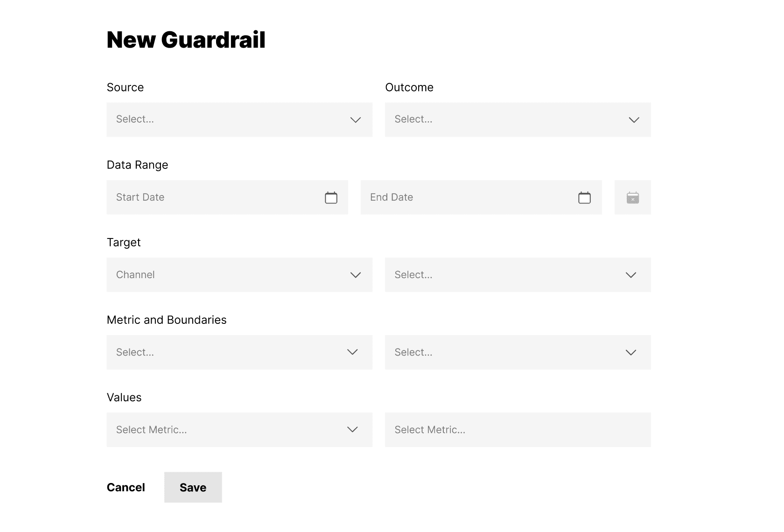This screenshot has height=532, width=784.
Task: Click the Save button
Action: 193,487
